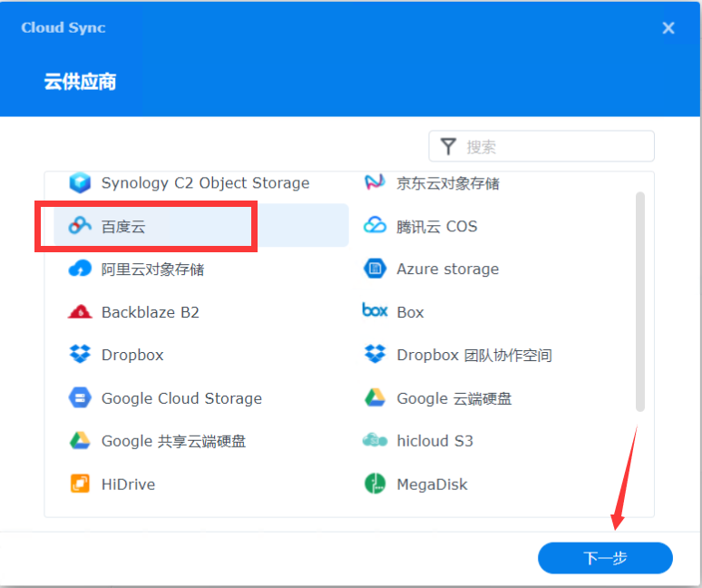702x588 pixels.
Task: Click the Google 云端硬盘 Drive icon
Action: pyautogui.click(x=375, y=397)
